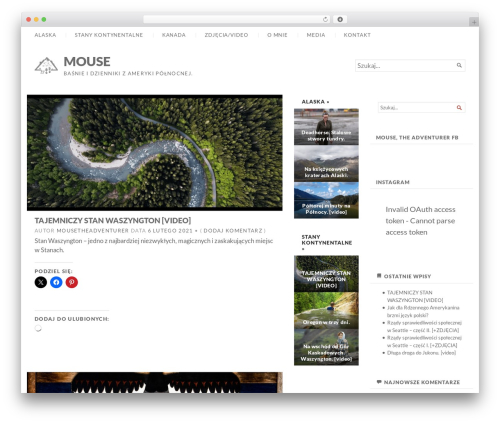
Task: Click the Podziel się label
Action: click(x=53, y=271)
